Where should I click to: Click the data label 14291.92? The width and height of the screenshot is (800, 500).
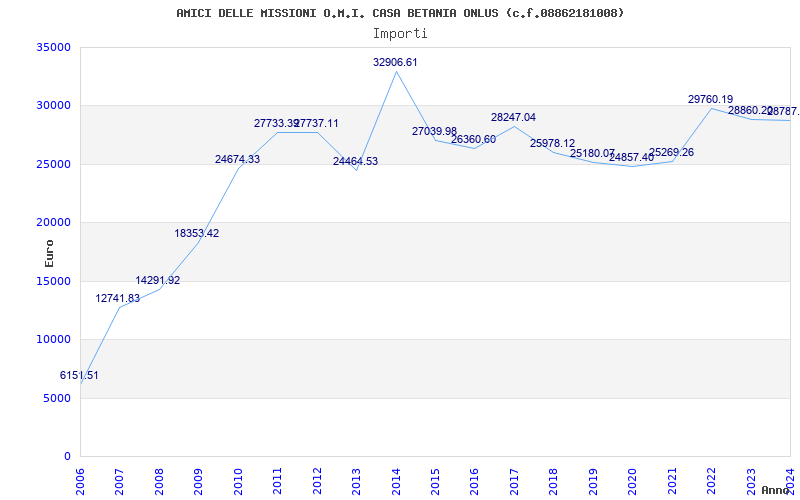pyautogui.click(x=158, y=281)
